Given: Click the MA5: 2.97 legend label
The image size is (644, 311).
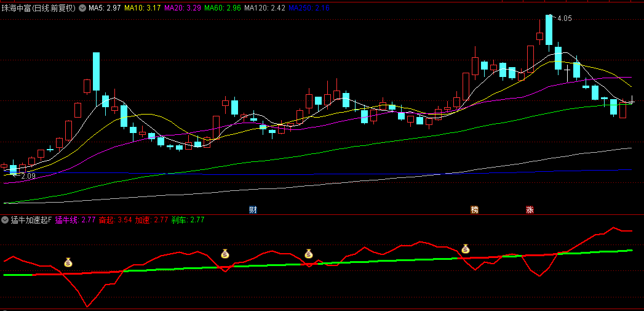Looking at the screenshot, I should [105, 8].
